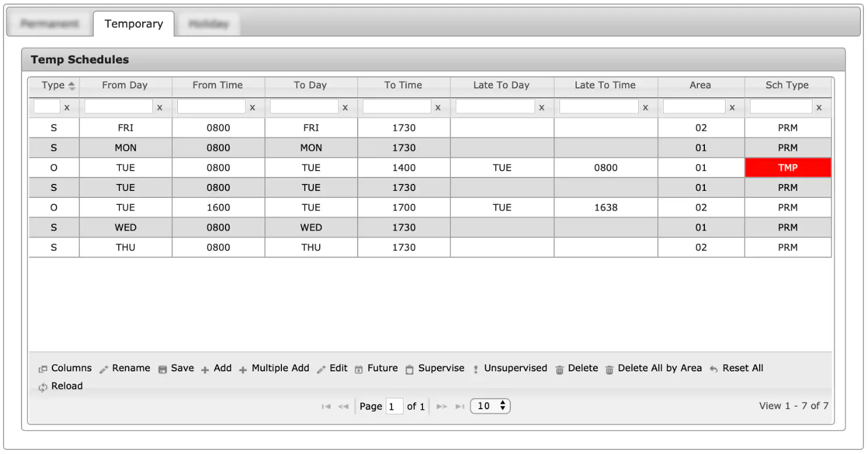Clear the From Day filter with x

point(159,108)
